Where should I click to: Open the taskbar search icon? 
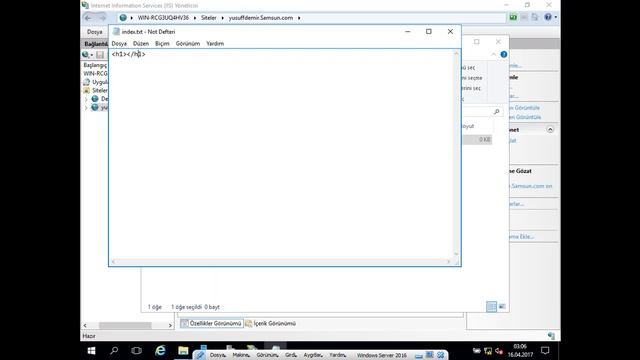pyautogui.click(x=114, y=351)
